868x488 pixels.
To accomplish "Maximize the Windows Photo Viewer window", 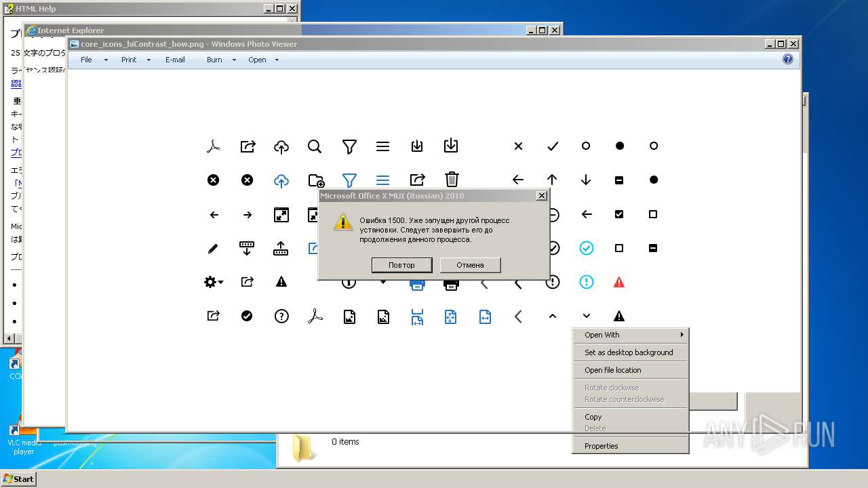I will [x=781, y=44].
